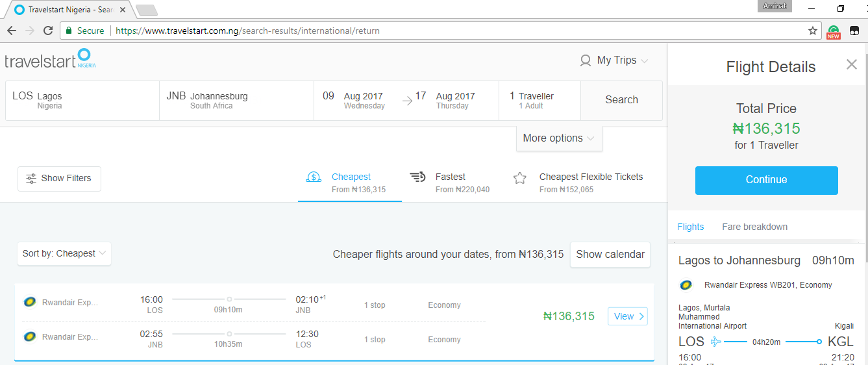
Task: Click the JNB Johannesburg destination field
Action: coord(236,101)
